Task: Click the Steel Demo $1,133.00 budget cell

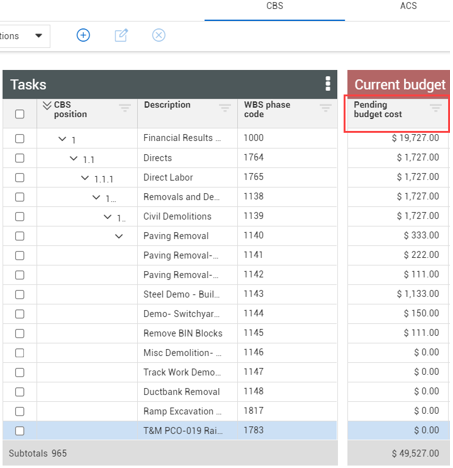Action: (x=398, y=294)
